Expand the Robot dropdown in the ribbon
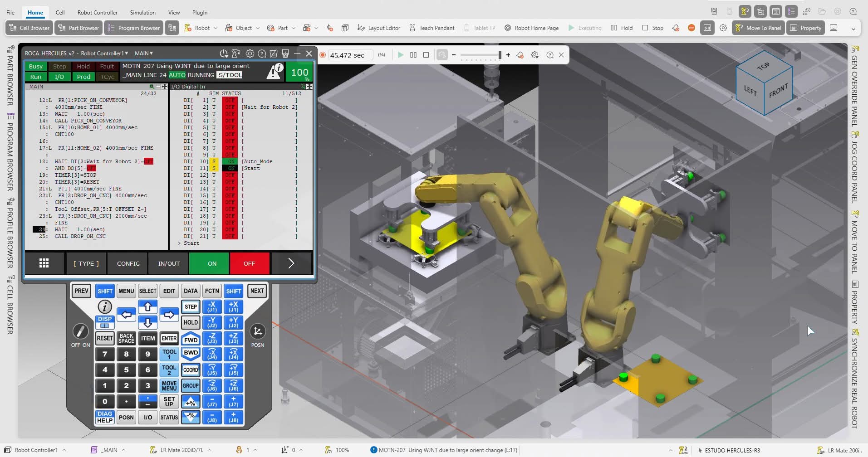 click(216, 28)
